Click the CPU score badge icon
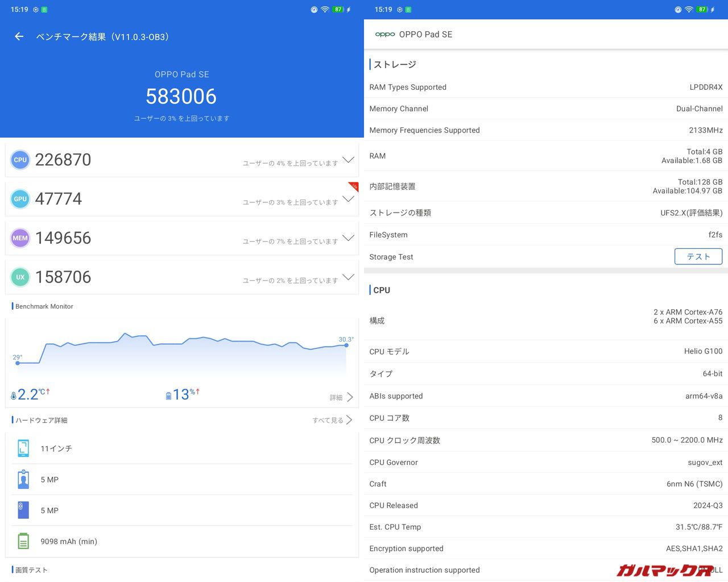Image resolution: width=728 pixels, height=582 pixels. pyautogui.click(x=20, y=160)
